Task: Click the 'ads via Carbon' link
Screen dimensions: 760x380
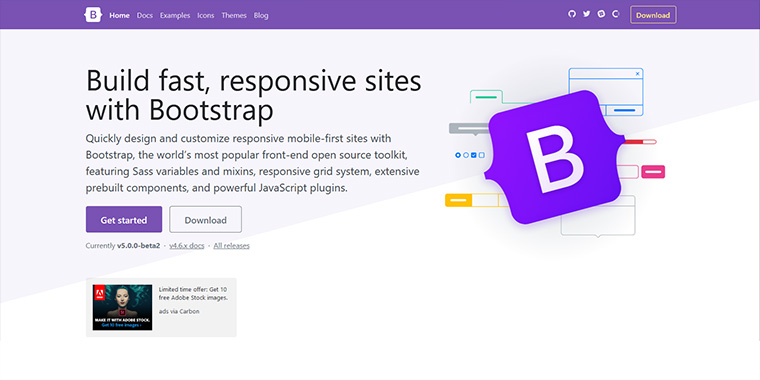Action: tap(179, 311)
